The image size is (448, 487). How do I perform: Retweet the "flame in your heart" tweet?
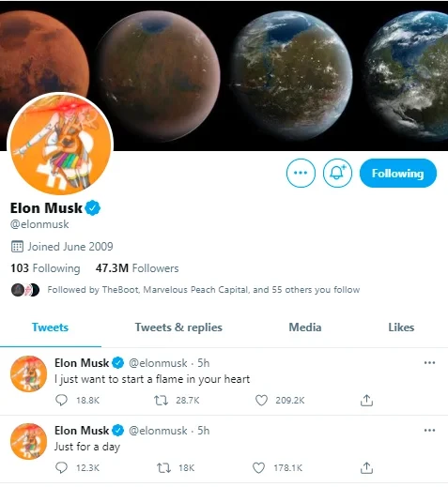tap(162, 400)
